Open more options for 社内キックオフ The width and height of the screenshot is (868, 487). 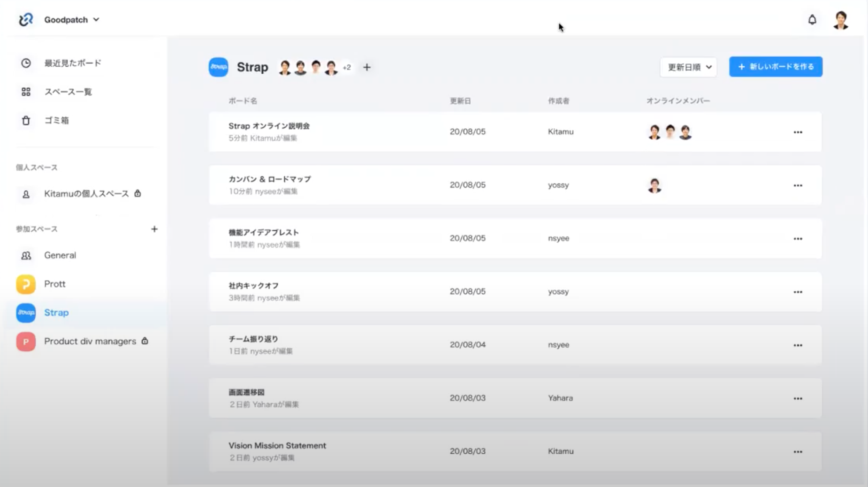tap(798, 292)
